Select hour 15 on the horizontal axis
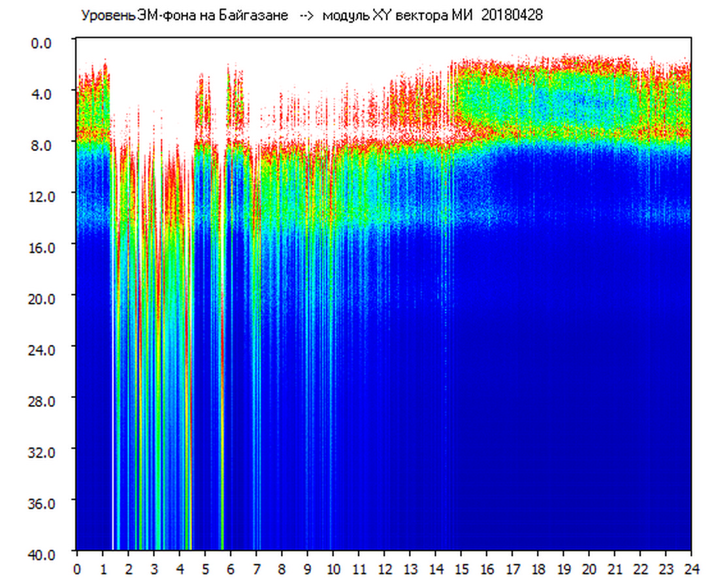The image size is (716, 588). coord(461,569)
